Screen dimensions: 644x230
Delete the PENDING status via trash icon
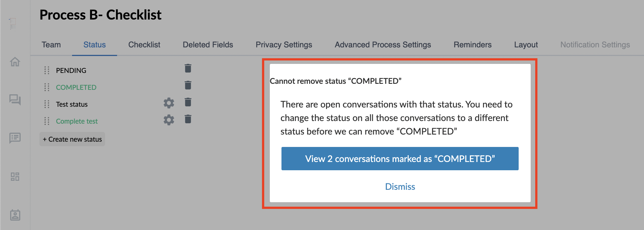coord(188,68)
